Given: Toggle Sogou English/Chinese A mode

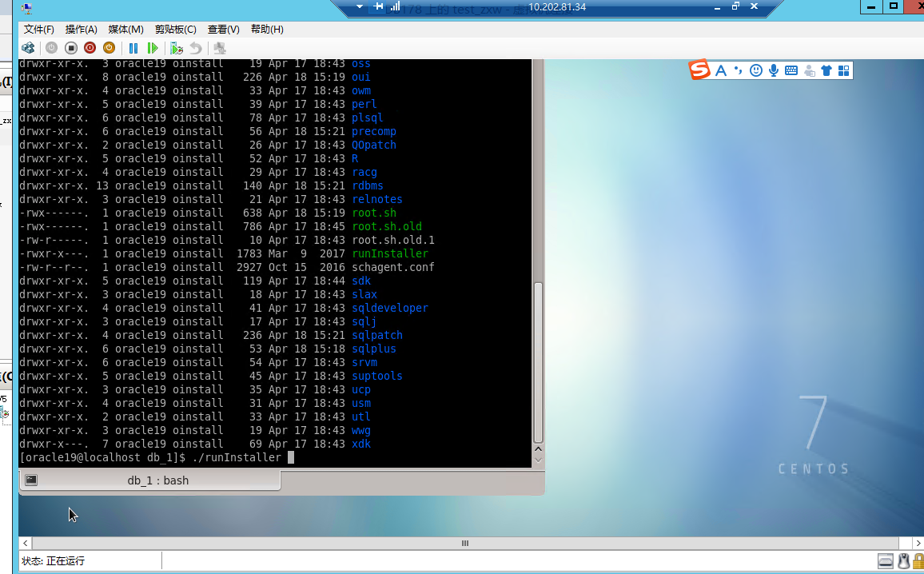Looking at the screenshot, I should [721, 70].
